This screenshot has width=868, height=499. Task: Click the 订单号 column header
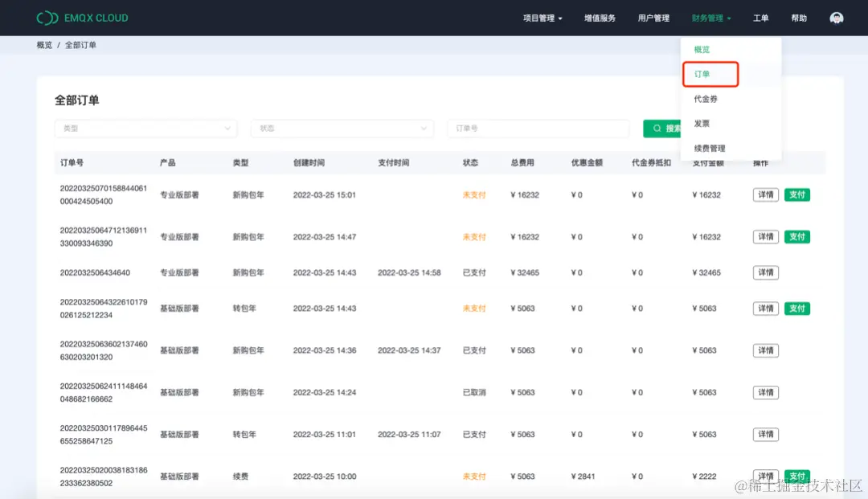coord(72,162)
